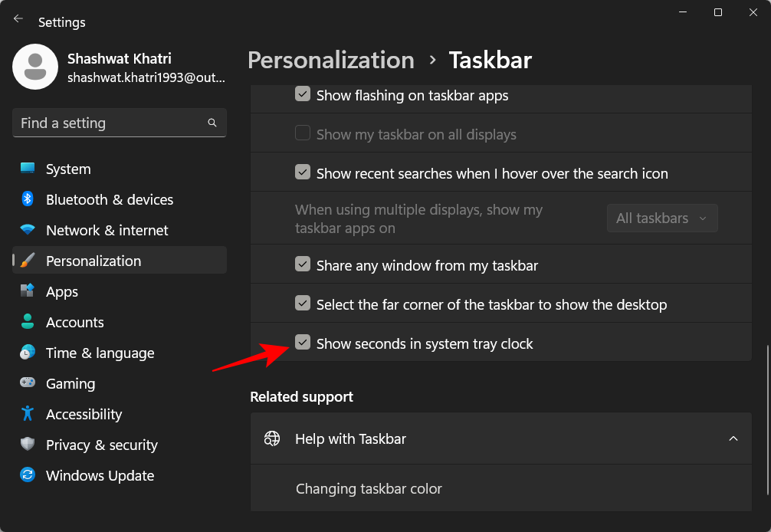Uncheck Show recent searches on search icon hover
Viewport: 771px width, 532px height.
point(303,172)
